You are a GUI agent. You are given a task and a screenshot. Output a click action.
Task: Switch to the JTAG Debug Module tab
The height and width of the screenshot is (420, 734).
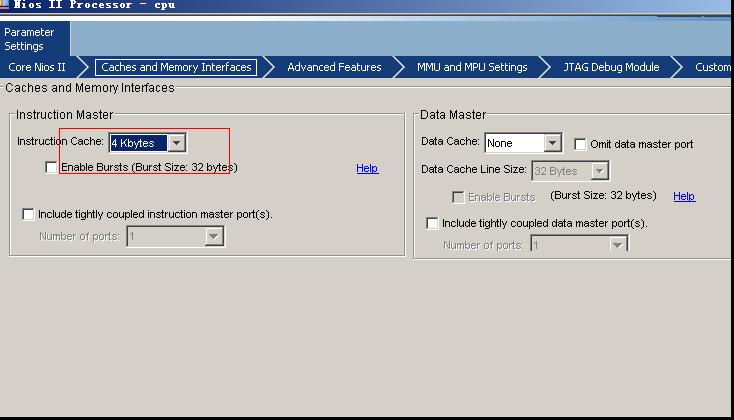(x=612, y=67)
